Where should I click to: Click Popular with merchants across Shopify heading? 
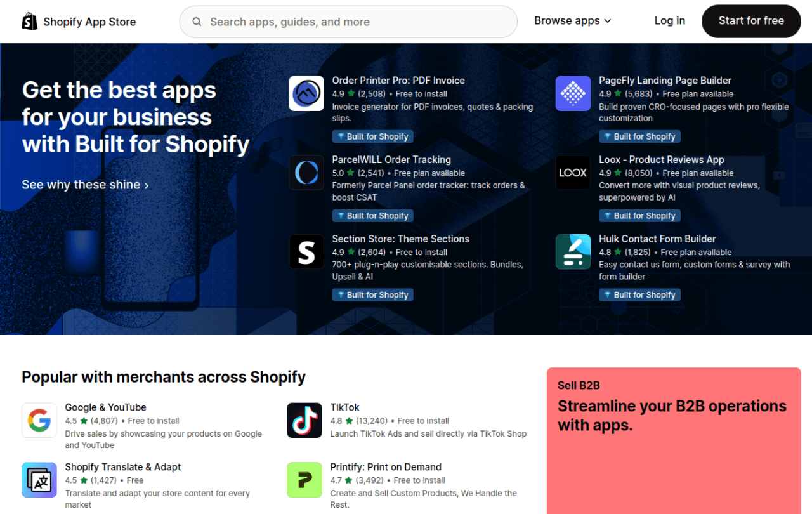click(164, 377)
